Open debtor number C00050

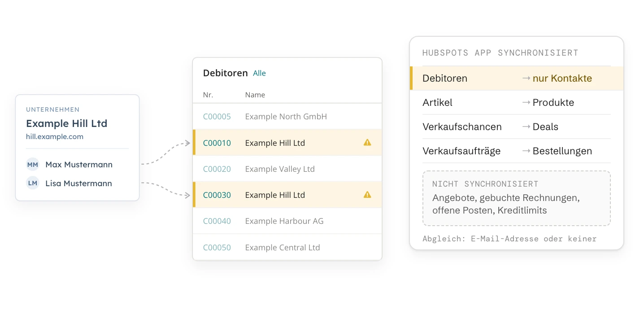pyautogui.click(x=217, y=248)
